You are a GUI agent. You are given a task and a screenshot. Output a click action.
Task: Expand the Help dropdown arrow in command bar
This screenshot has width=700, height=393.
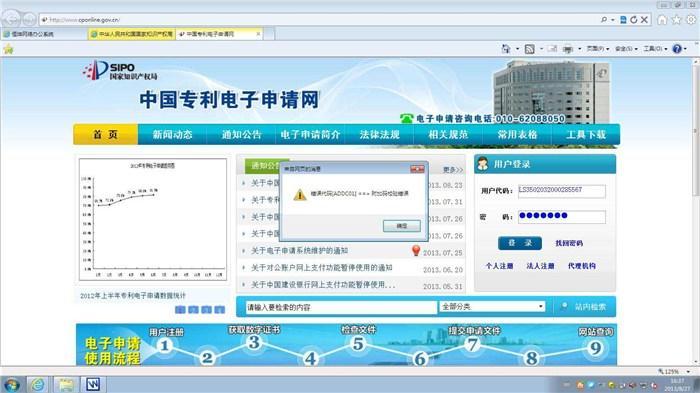pyautogui.click(x=685, y=49)
